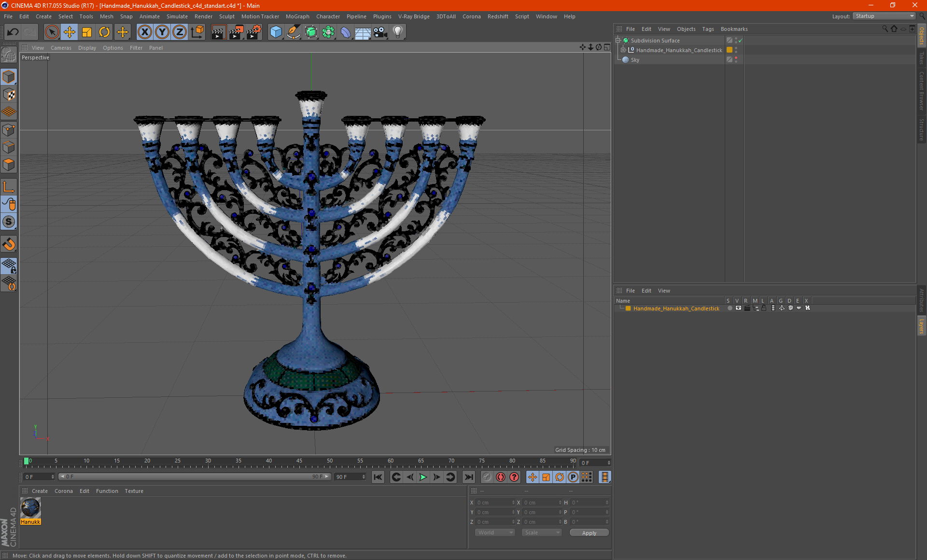The width and height of the screenshot is (927, 560).
Task: Activate the Scale tool
Action: coord(87,32)
